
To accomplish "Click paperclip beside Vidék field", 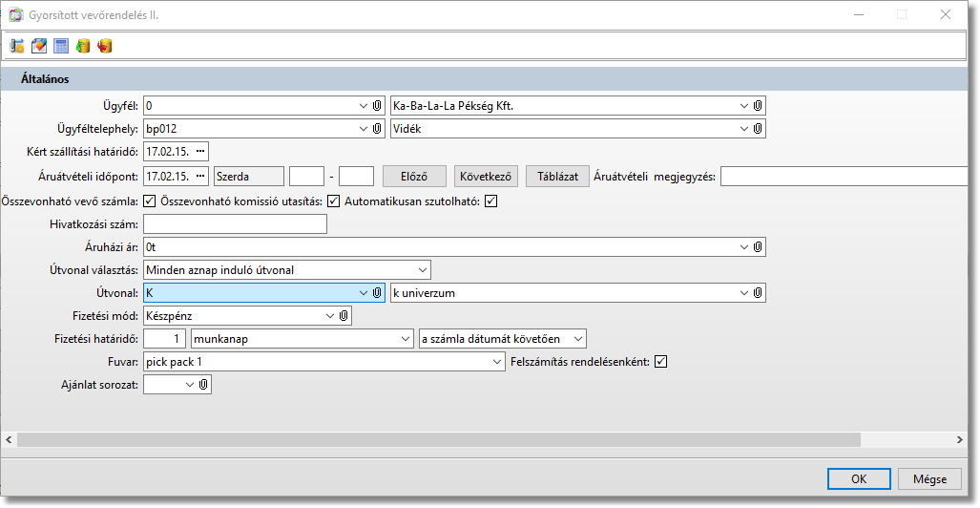I will [758, 128].
